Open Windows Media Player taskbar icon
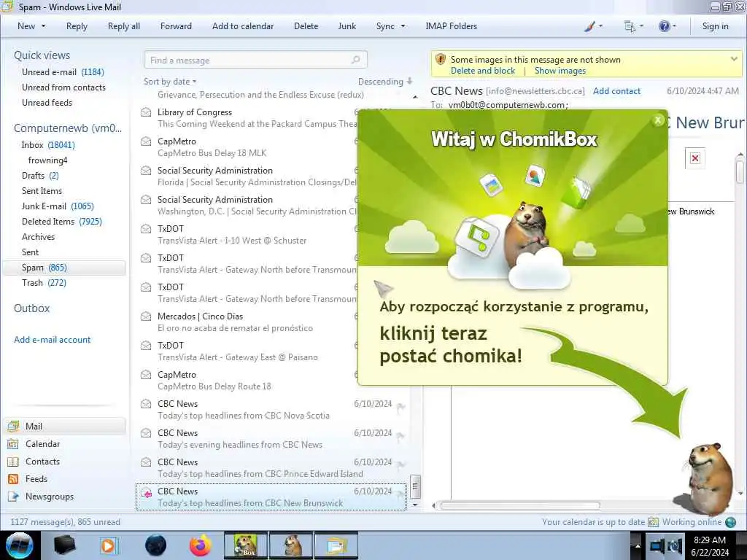 (109, 545)
